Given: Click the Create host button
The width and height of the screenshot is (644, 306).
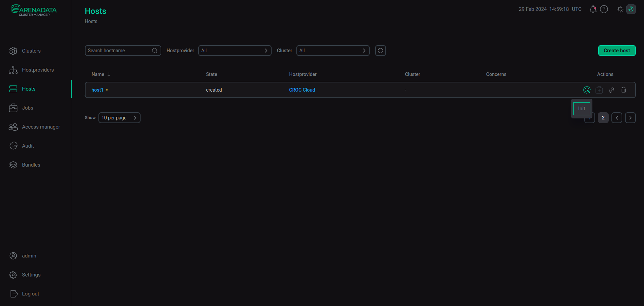Looking at the screenshot, I should (x=617, y=51).
